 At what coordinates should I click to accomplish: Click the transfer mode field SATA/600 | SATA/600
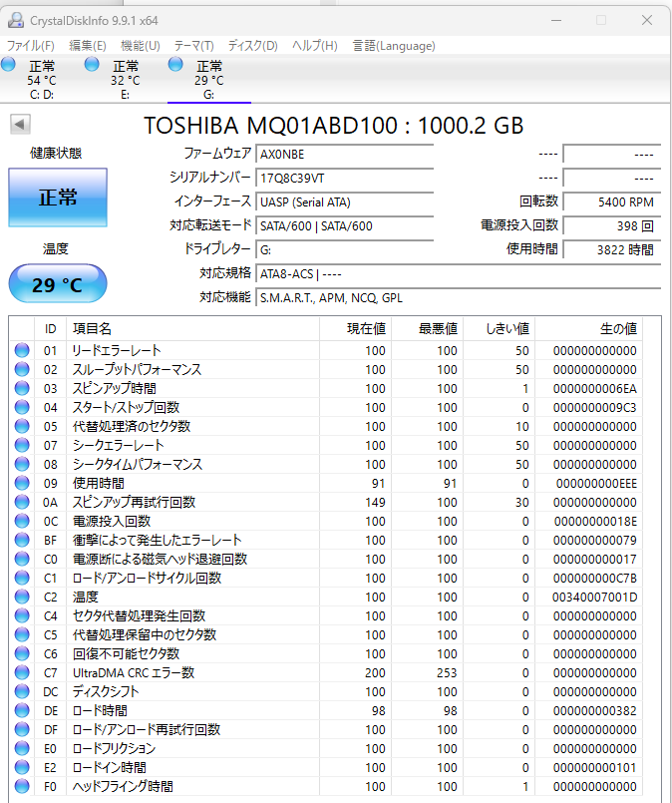(344, 225)
